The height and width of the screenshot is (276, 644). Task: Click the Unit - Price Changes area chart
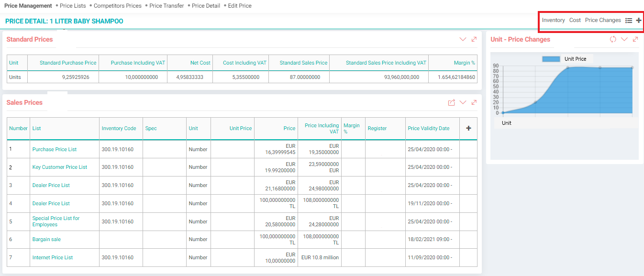click(567, 90)
